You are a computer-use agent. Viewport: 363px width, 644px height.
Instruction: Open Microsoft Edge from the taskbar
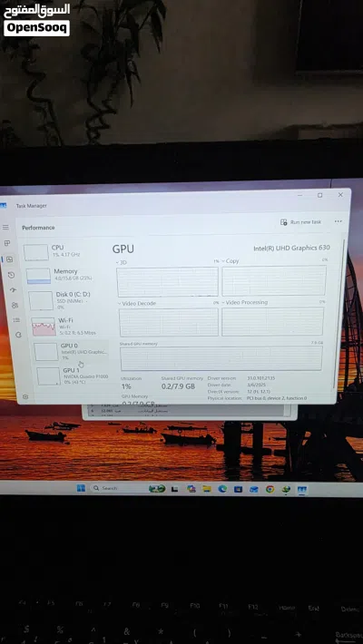[222, 489]
